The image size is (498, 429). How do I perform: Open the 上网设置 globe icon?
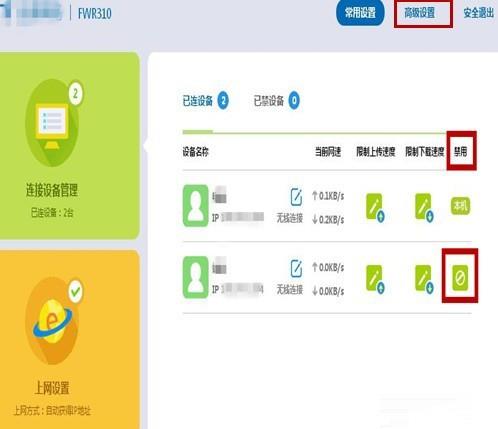pos(52,321)
